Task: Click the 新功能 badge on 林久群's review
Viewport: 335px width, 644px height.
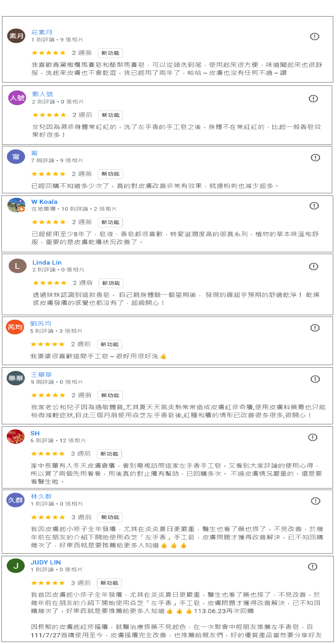Action: click(x=110, y=517)
